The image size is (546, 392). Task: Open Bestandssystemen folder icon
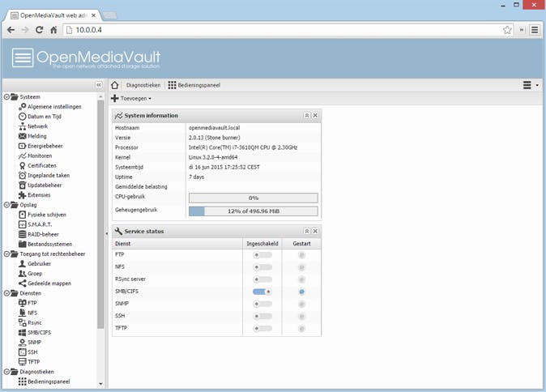click(23, 244)
